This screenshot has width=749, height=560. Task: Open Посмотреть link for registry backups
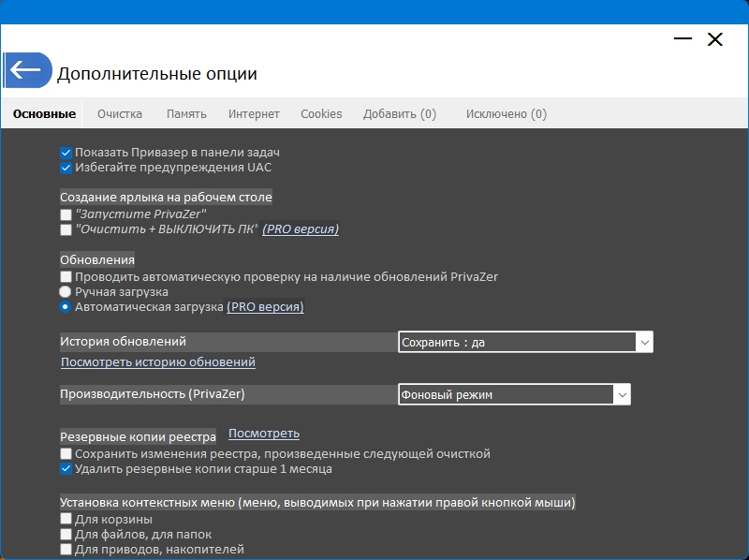point(264,434)
